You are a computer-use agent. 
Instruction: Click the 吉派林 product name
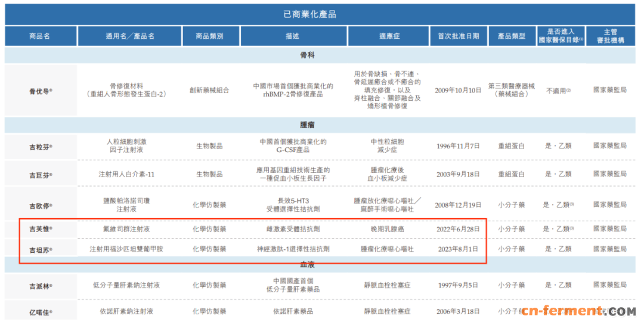[41, 286]
